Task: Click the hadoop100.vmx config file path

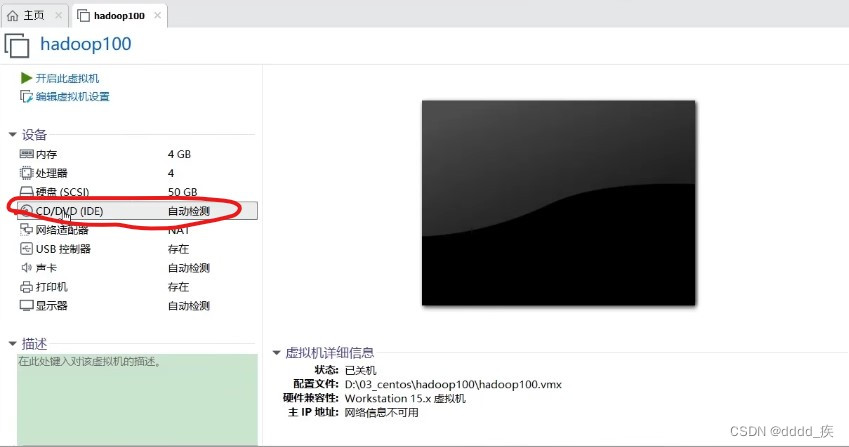Action: (x=453, y=385)
